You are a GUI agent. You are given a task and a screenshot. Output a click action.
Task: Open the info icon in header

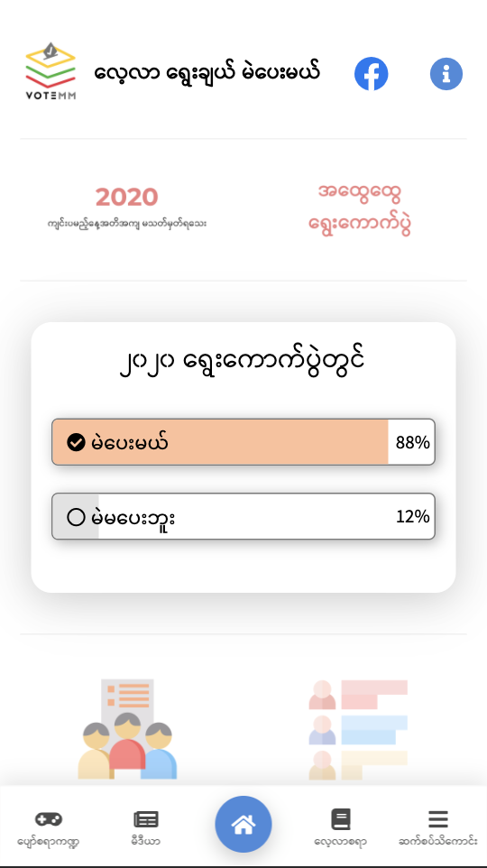pos(446,74)
